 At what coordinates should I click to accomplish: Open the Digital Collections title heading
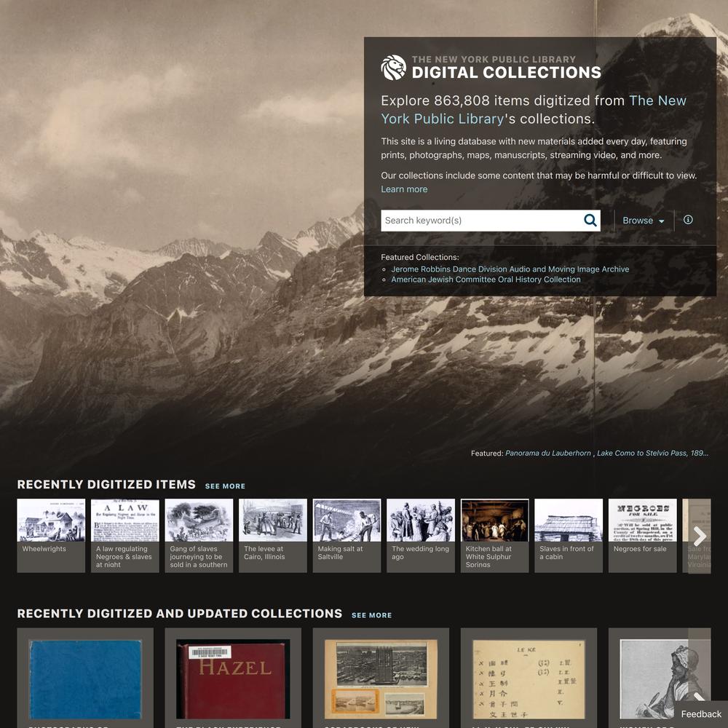point(506,72)
